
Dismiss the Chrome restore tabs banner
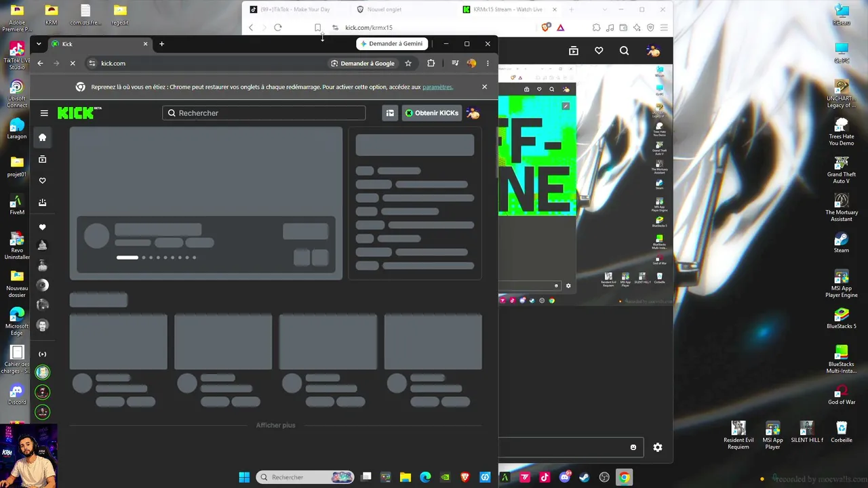pos(484,87)
